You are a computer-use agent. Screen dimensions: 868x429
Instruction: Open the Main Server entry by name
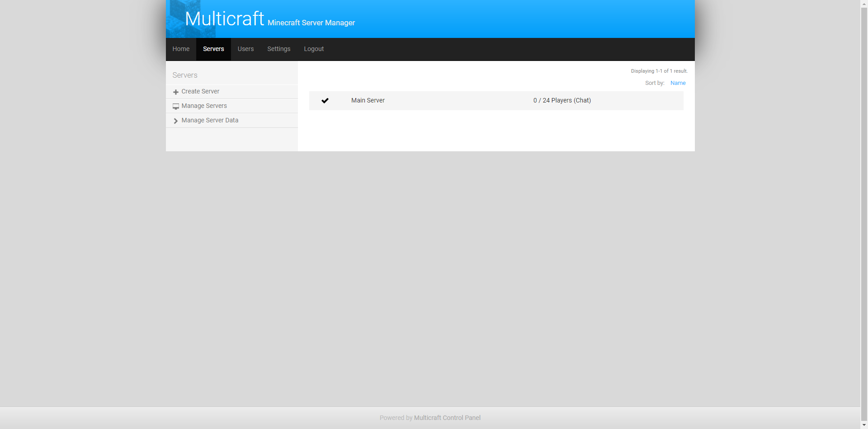tap(368, 101)
